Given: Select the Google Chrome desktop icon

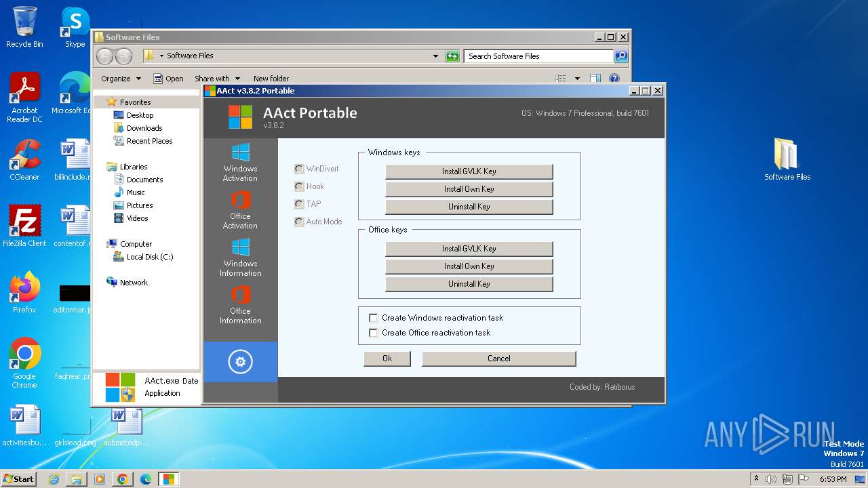Looking at the screenshot, I should click(x=24, y=363).
